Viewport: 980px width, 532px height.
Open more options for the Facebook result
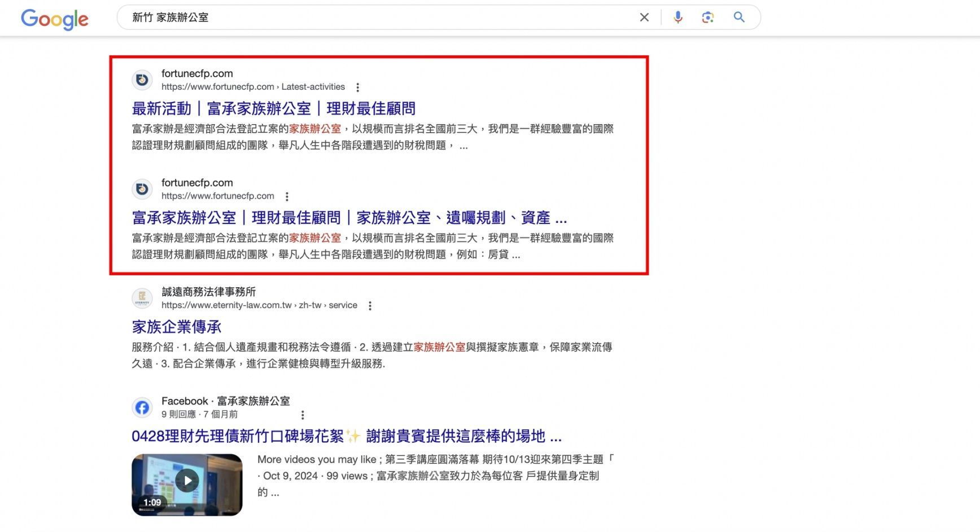303,415
